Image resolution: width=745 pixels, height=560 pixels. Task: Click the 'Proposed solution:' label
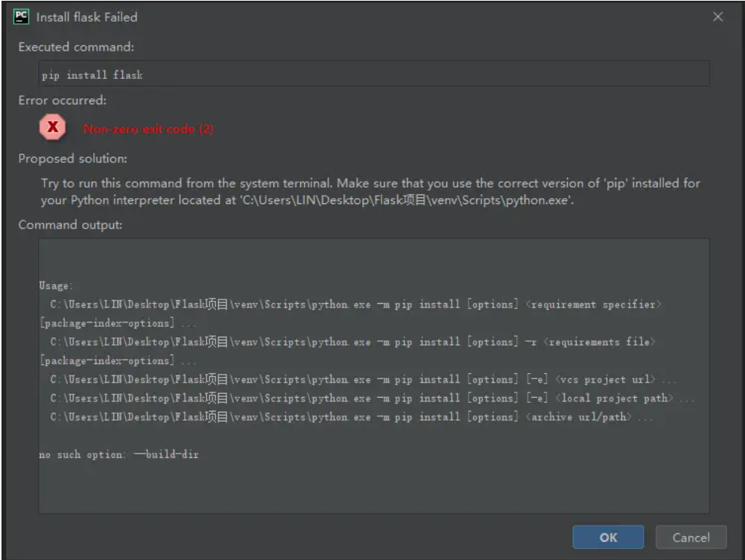pyautogui.click(x=73, y=159)
